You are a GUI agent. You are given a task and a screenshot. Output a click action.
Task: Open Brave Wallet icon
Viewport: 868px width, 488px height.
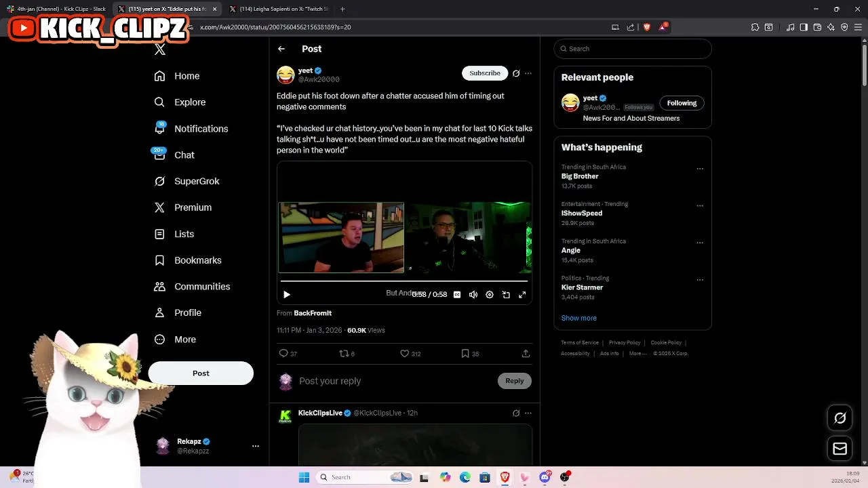coord(817,27)
